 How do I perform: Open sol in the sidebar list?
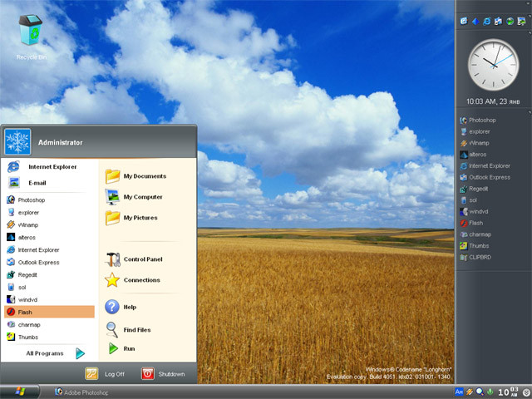pos(469,200)
